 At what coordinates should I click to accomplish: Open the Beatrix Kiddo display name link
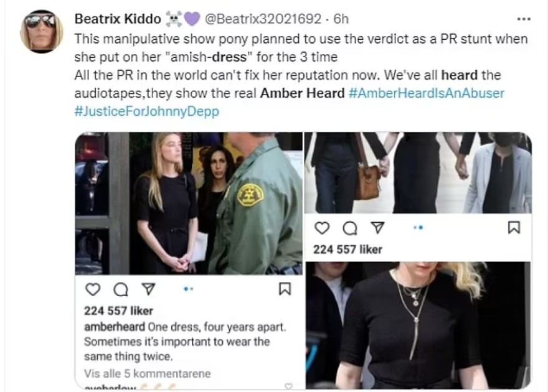click(x=118, y=19)
